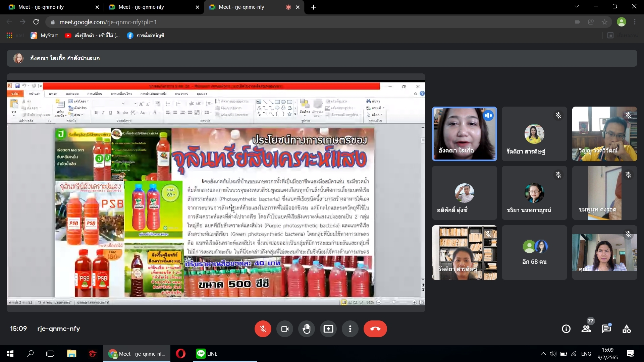Open tab search dropdown chevron
Screen dimensions: 644x362
pos(577,6)
